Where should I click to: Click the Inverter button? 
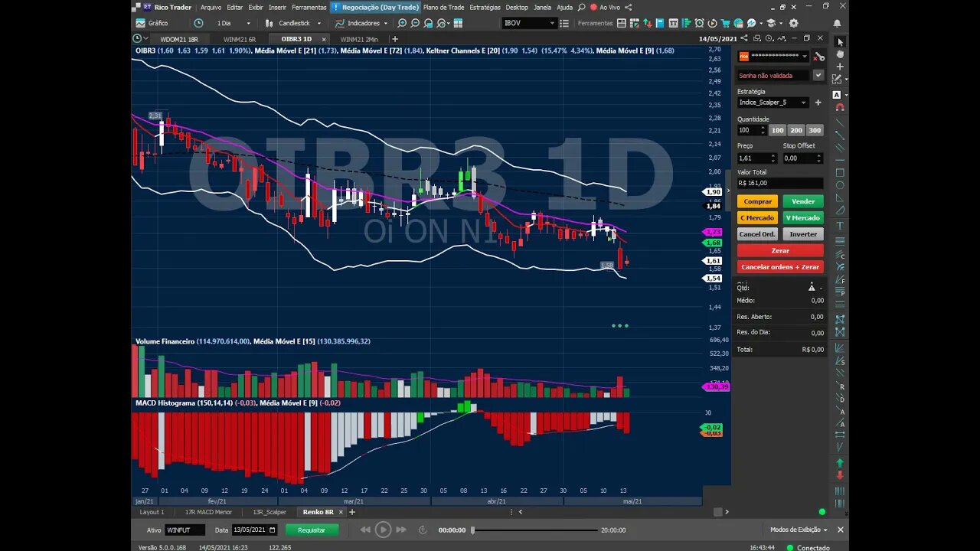click(803, 234)
